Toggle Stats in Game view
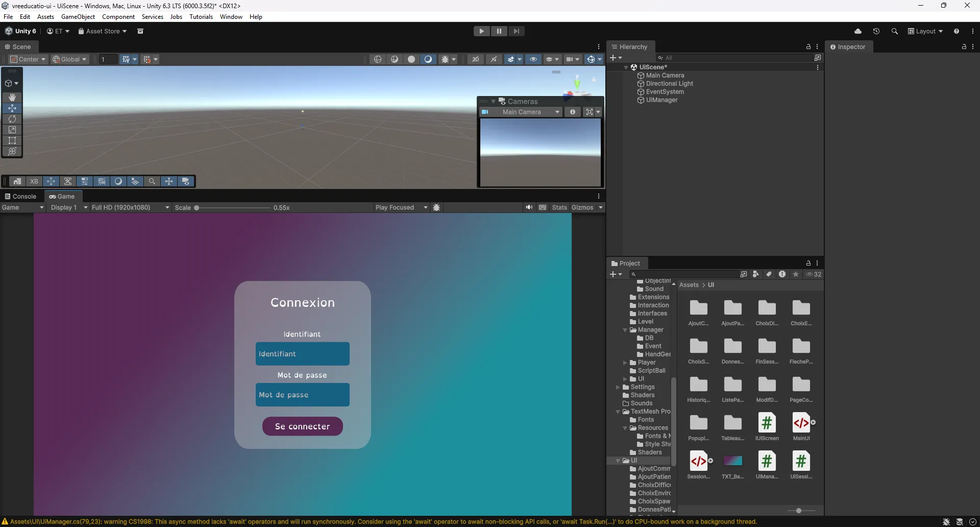Viewport: 980px width, 527px height. coord(559,207)
